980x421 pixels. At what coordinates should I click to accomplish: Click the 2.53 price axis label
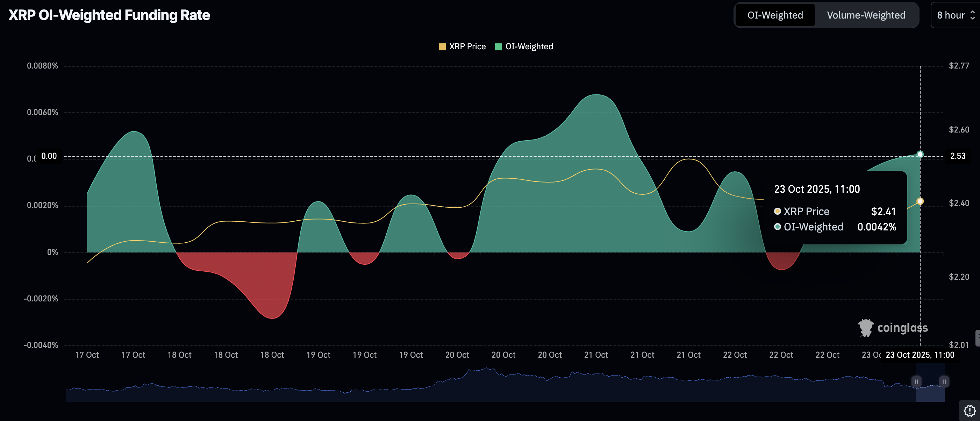tap(958, 156)
